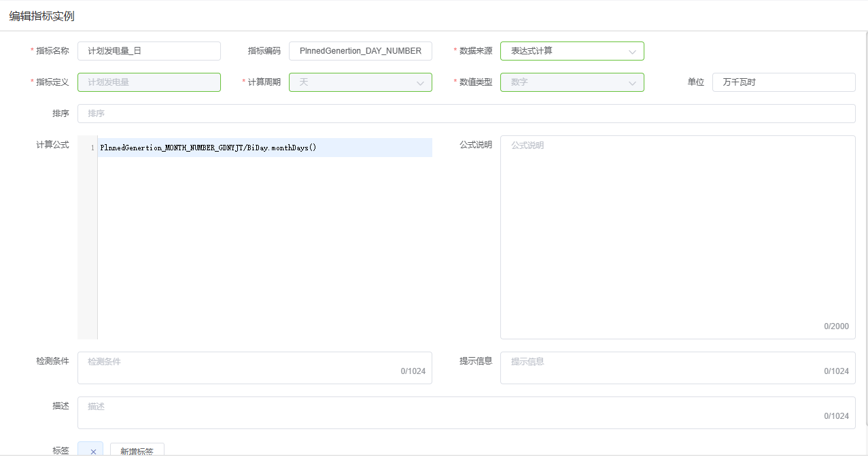Image resolution: width=868 pixels, height=457 pixels.
Task: Click the 指标编码 input field
Action: pos(360,51)
